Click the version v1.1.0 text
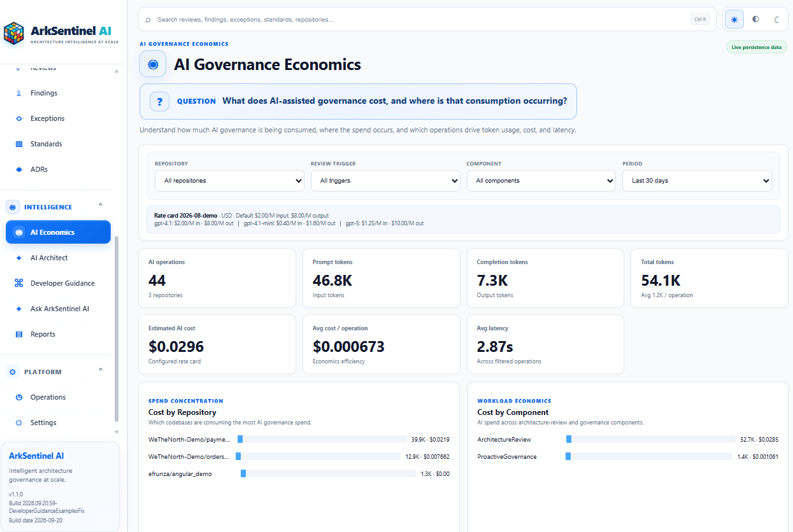Viewport: 793px width, 532px height. click(x=15, y=494)
